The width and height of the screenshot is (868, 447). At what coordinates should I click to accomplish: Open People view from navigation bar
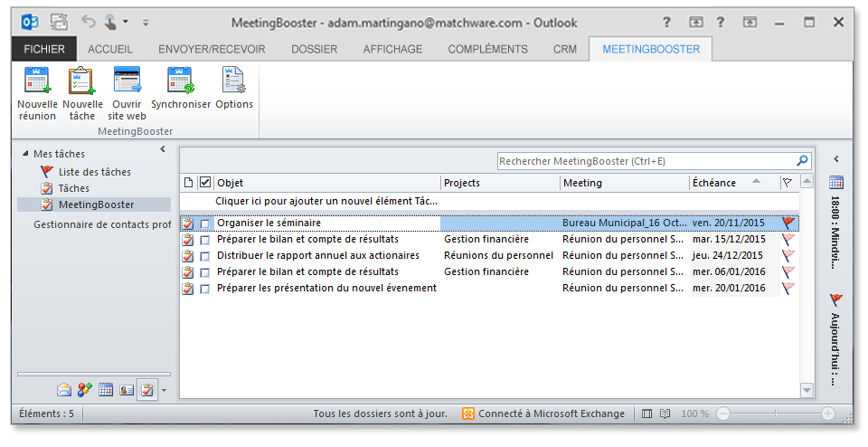pos(85,391)
